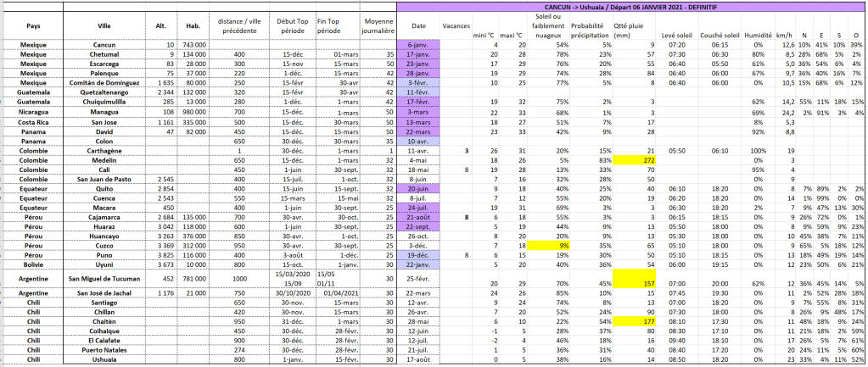This screenshot has height=367, width=868.
Task: Select the 'Moyenne journalière' column header
Action: (377, 25)
